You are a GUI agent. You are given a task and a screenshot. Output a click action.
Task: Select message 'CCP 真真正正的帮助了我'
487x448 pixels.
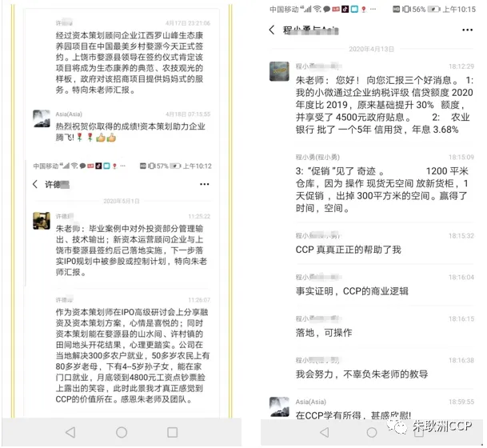tap(348, 250)
